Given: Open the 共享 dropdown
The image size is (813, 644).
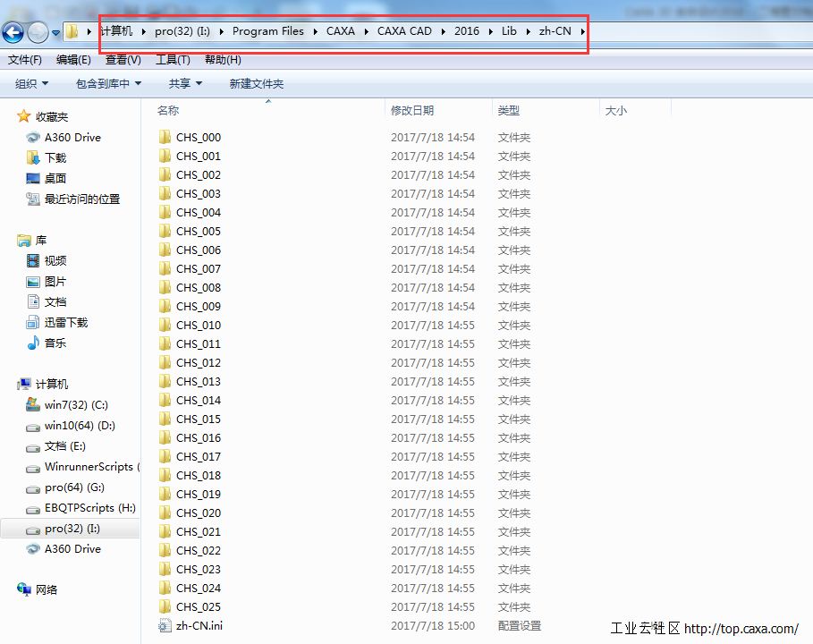Looking at the screenshot, I should pos(185,83).
